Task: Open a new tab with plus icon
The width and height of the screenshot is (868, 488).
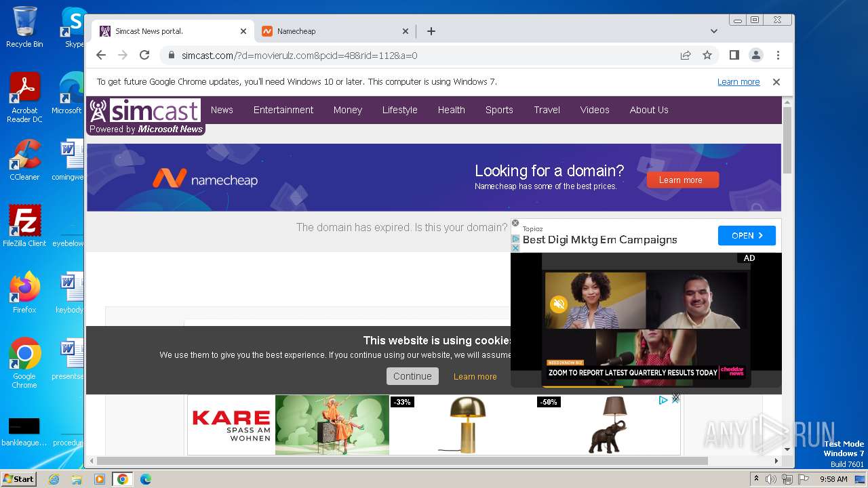Action: tap(431, 31)
